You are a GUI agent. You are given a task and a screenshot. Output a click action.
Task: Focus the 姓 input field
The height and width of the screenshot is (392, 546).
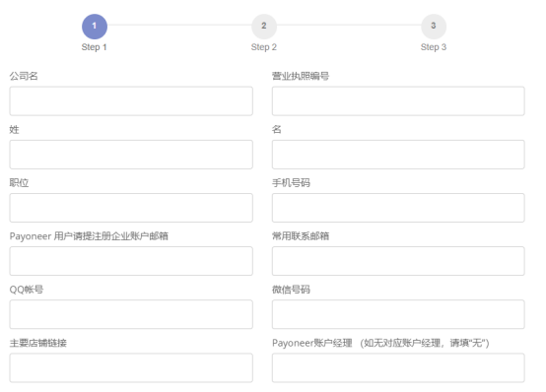131,155
